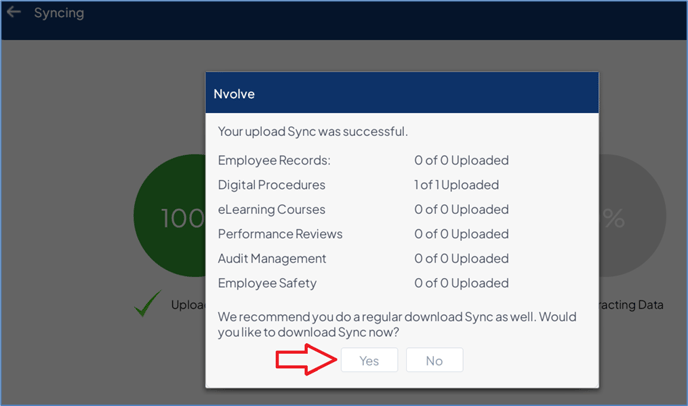Confirm download Sync with the Yes button
The height and width of the screenshot is (406, 688).
click(x=369, y=360)
